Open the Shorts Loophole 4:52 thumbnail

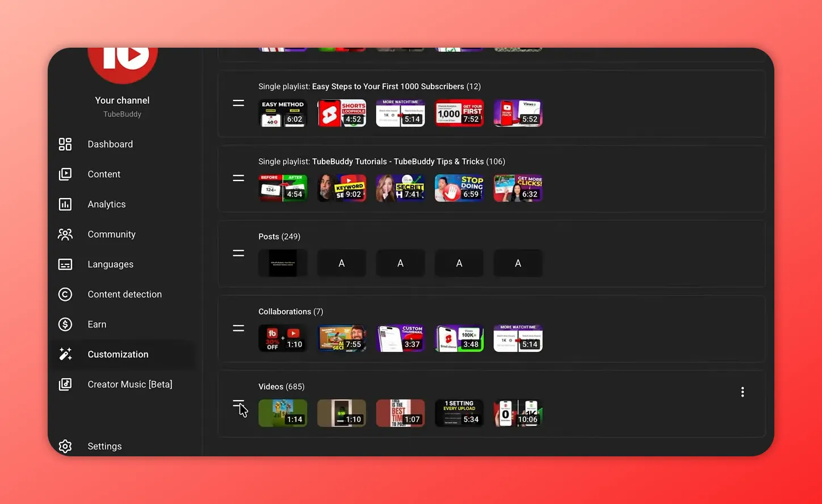[x=342, y=113]
